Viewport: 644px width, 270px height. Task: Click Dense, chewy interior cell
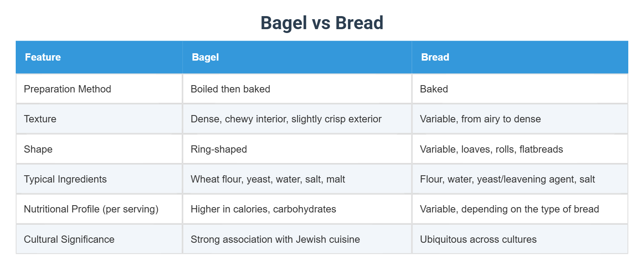[286, 119]
